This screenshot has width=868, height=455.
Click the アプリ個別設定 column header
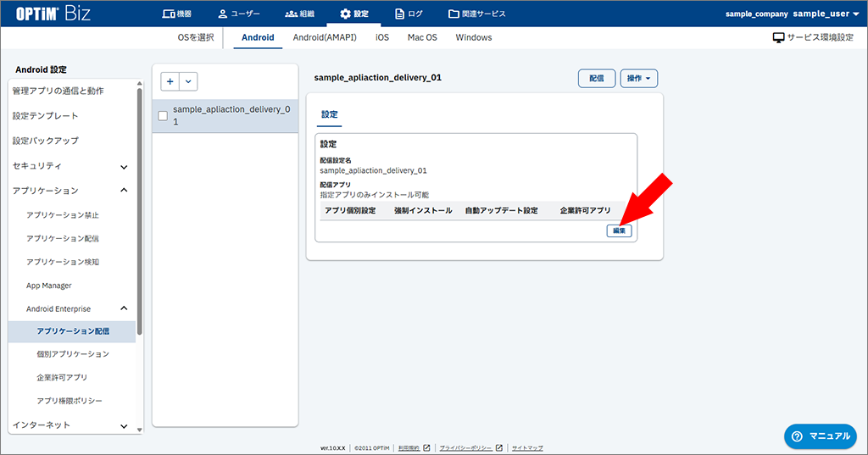click(350, 210)
